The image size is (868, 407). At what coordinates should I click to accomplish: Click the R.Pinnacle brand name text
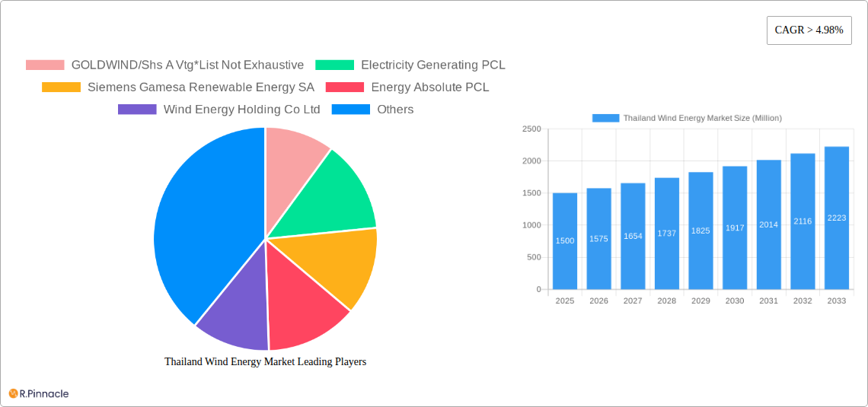[x=44, y=394]
